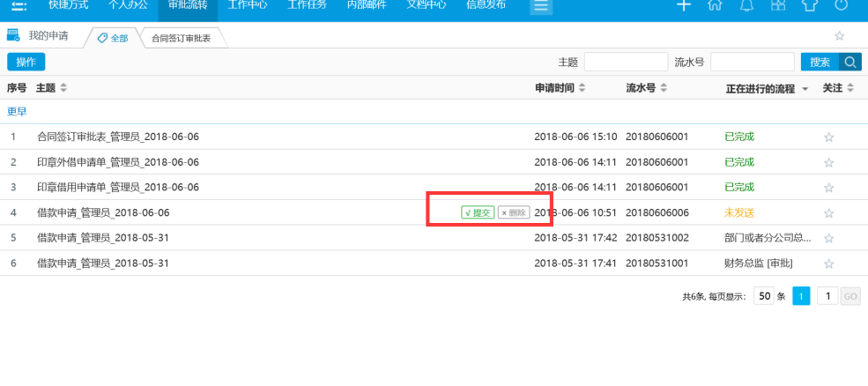
Task: Click the favorite star in the tab bar
Action: (839, 36)
